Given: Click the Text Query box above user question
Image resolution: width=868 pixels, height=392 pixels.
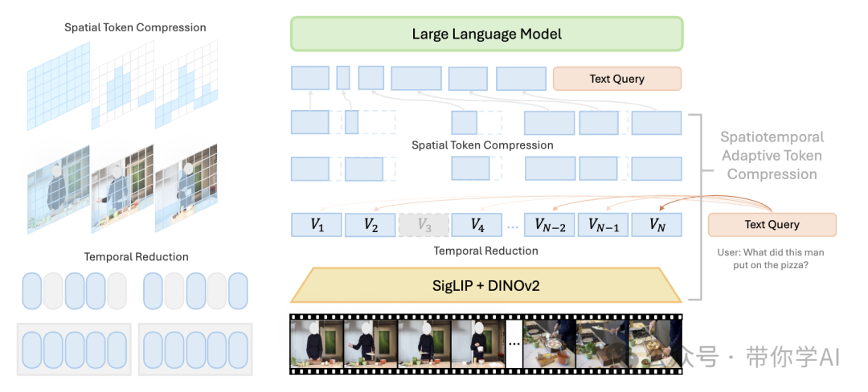Looking at the screenshot, I should [x=772, y=224].
